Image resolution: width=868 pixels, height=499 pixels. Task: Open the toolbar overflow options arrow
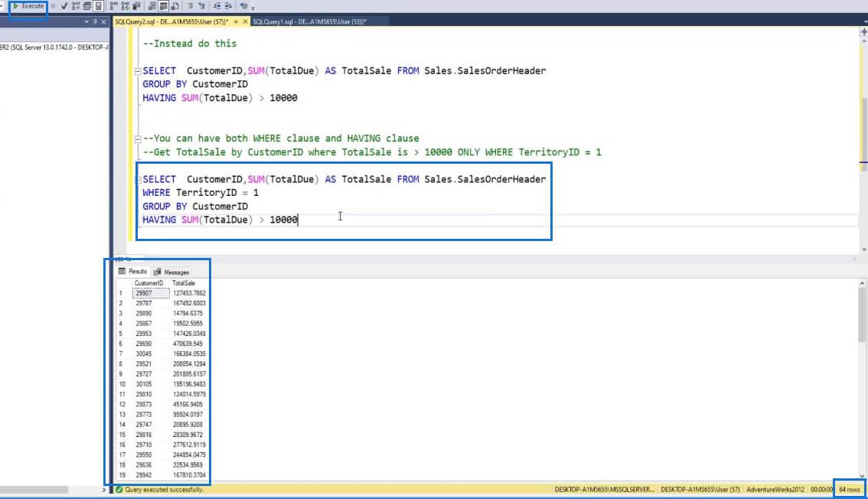253,8
